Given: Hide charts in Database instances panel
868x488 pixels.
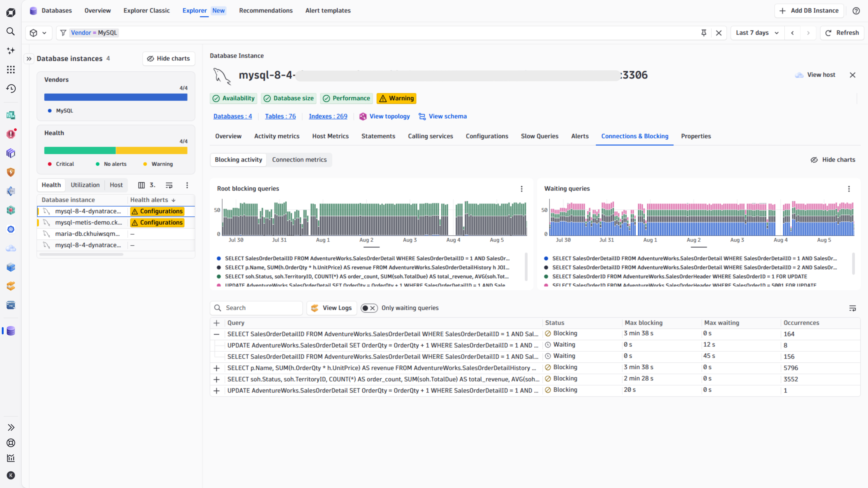Looking at the screenshot, I should (x=168, y=59).
